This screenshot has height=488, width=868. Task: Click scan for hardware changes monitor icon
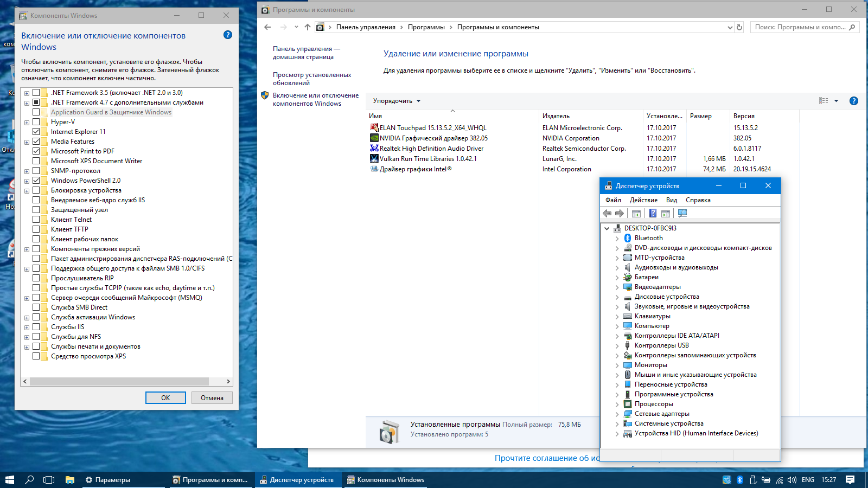(682, 214)
